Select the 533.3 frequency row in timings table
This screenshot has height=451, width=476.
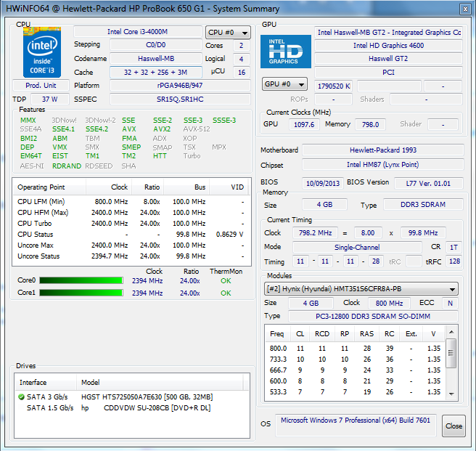(355, 392)
